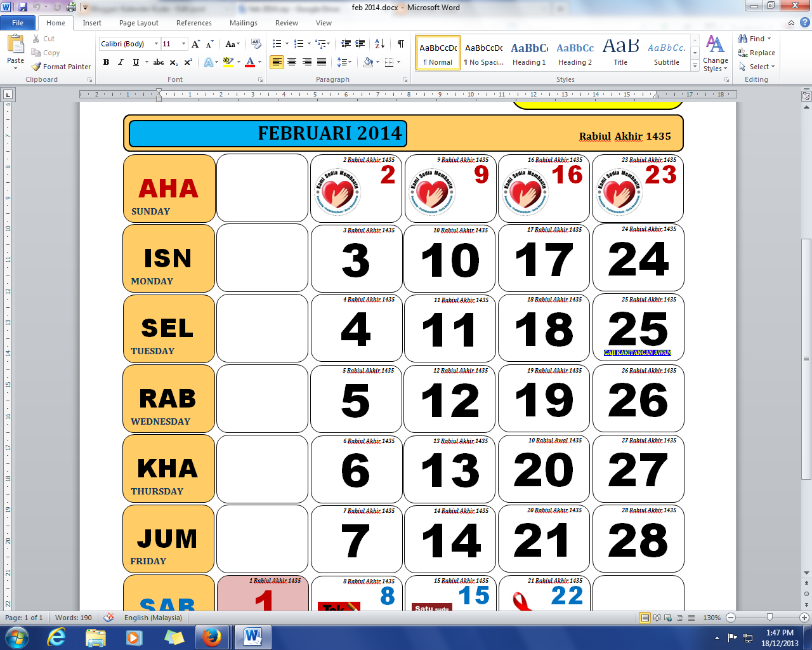Click the Shrink Font icon
Image resolution: width=812 pixels, height=650 pixels.
[x=210, y=44]
